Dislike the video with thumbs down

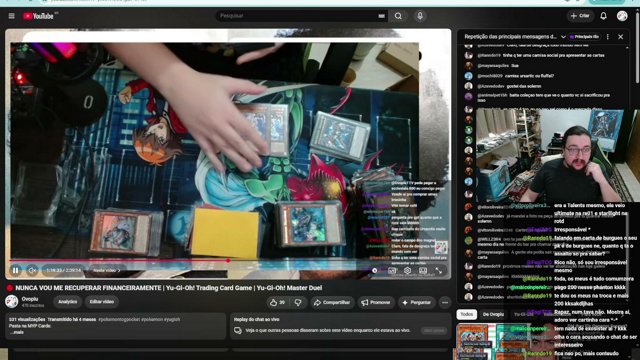(298, 302)
